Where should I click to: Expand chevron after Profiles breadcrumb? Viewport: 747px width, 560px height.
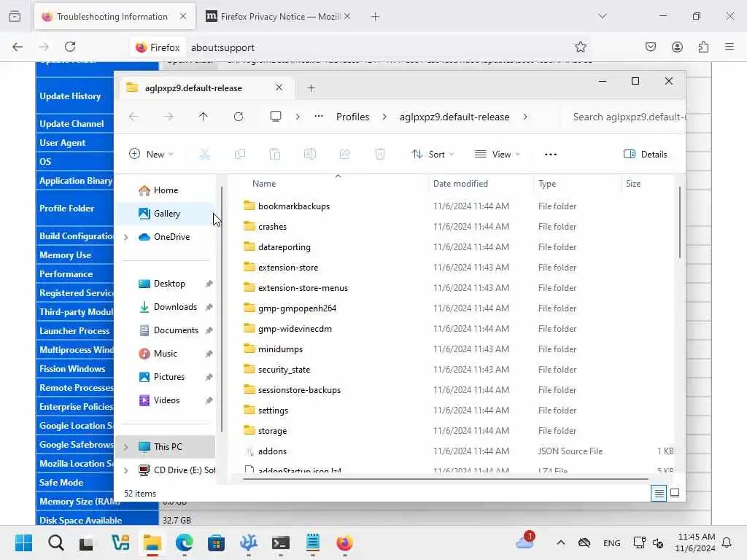point(384,117)
